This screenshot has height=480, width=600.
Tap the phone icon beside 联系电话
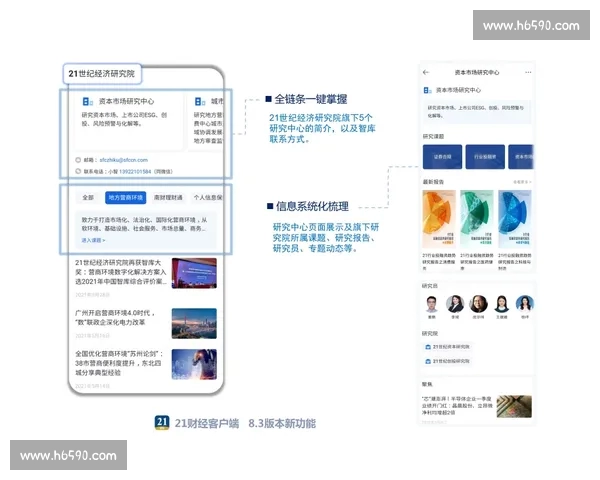point(78,171)
